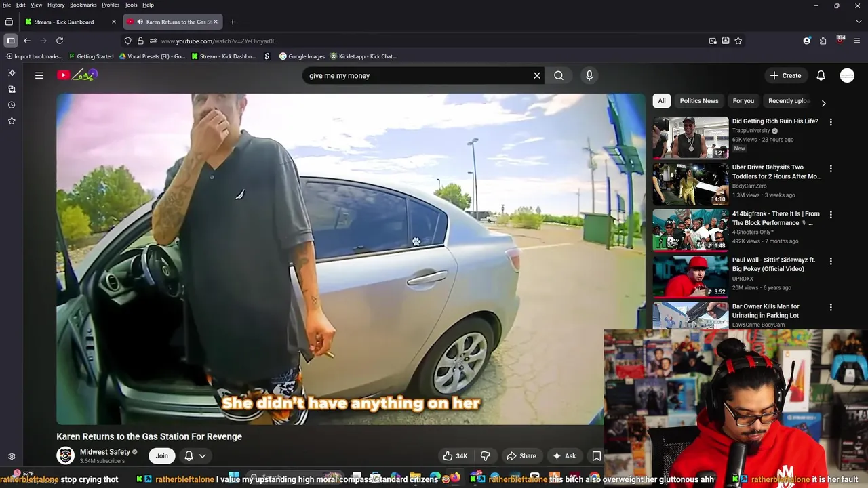Open the Bookmarks menu
The height and width of the screenshot is (488, 868).
[x=83, y=5]
